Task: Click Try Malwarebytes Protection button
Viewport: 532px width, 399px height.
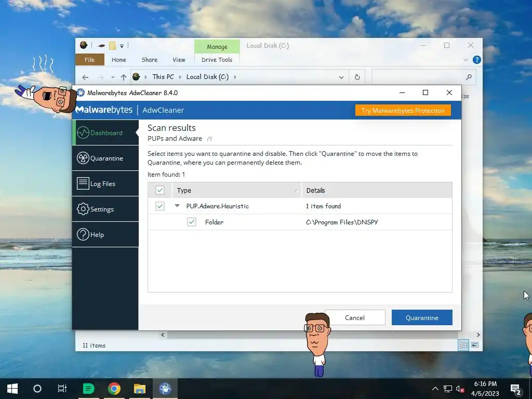Action: (403, 110)
